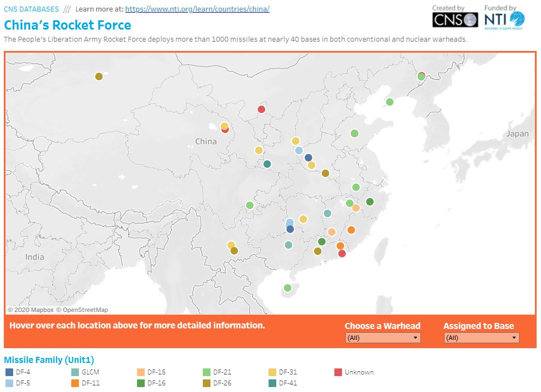
Task: Click the CNS logo icon
Action: click(455, 20)
